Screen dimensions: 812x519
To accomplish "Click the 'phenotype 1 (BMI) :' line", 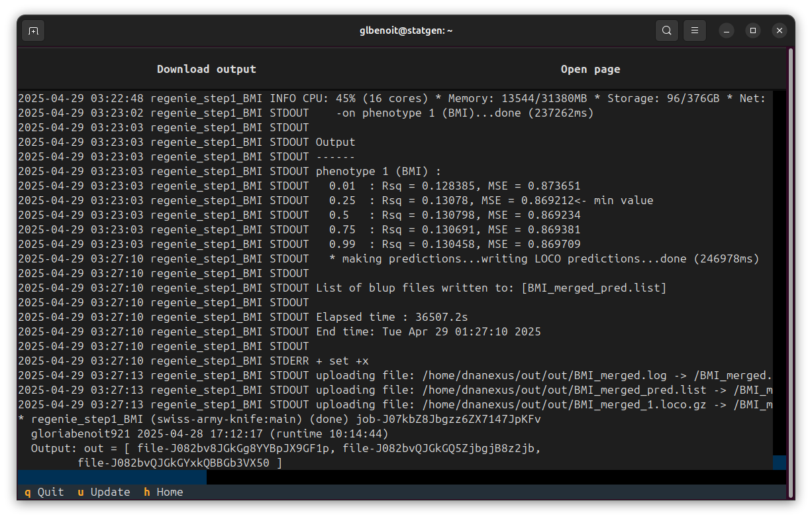I will (230, 171).
